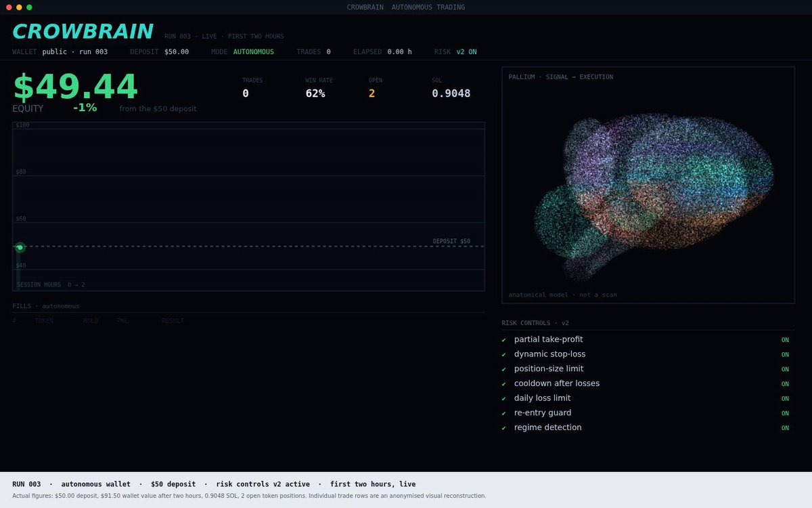Viewport: 812px width, 508px height.
Task: Click the checkmark icon beside re-entry guard
Action: tap(503, 413)
